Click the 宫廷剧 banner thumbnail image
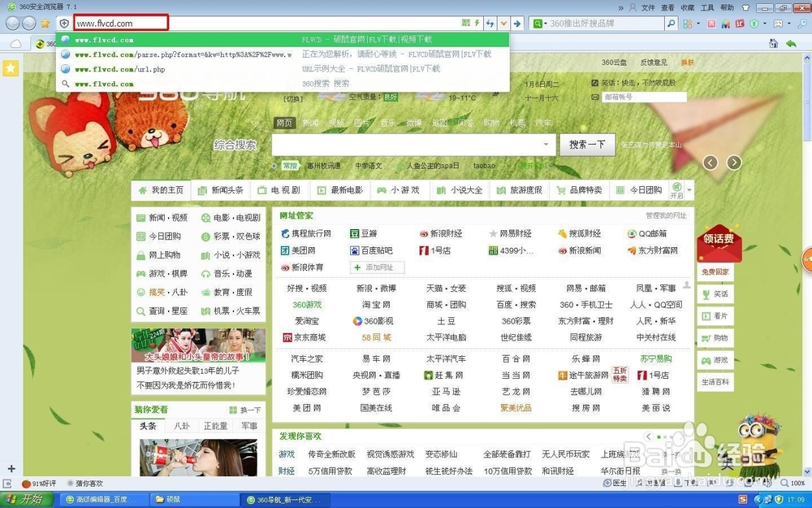This screenshot has width=812, height=508. (198, 345)
